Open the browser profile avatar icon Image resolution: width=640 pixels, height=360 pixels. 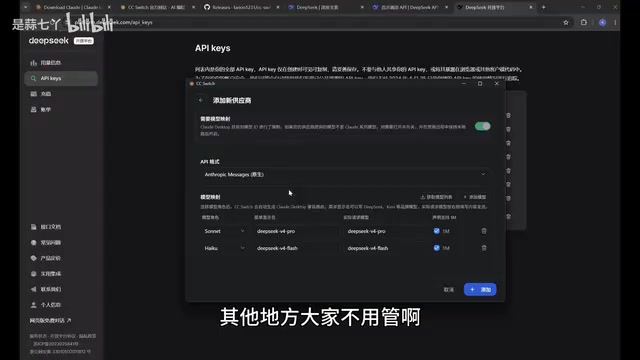(602, 22)
